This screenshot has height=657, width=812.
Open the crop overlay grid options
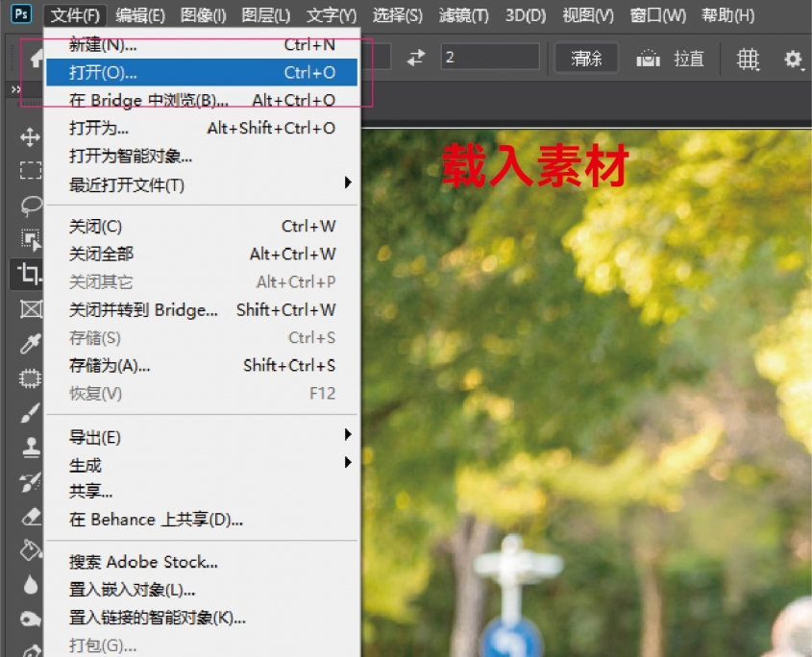coord(748,59)
